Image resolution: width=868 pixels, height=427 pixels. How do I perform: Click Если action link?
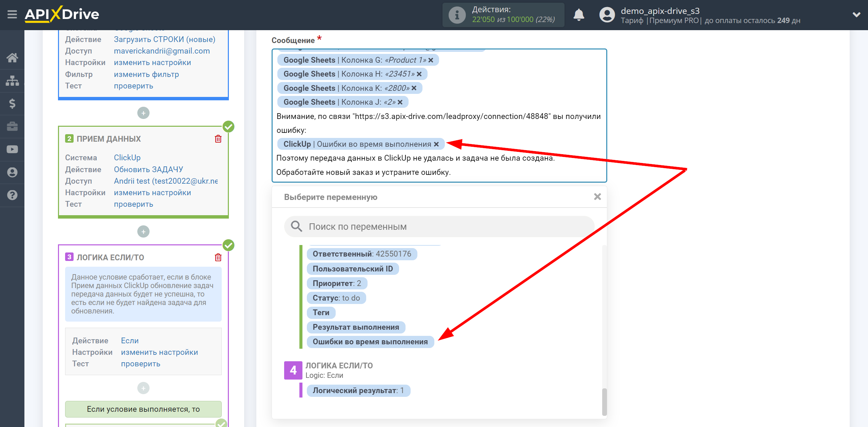point(130,341)
